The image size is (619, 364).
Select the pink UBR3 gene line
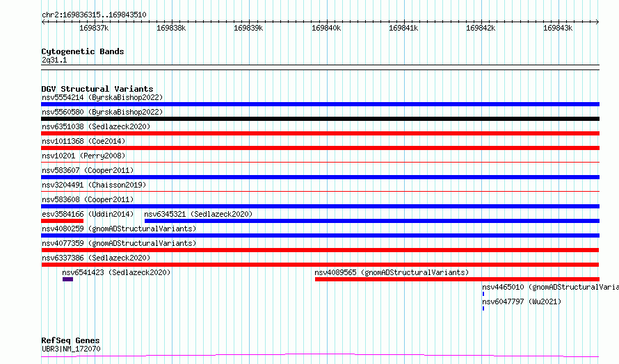(320, 356)
